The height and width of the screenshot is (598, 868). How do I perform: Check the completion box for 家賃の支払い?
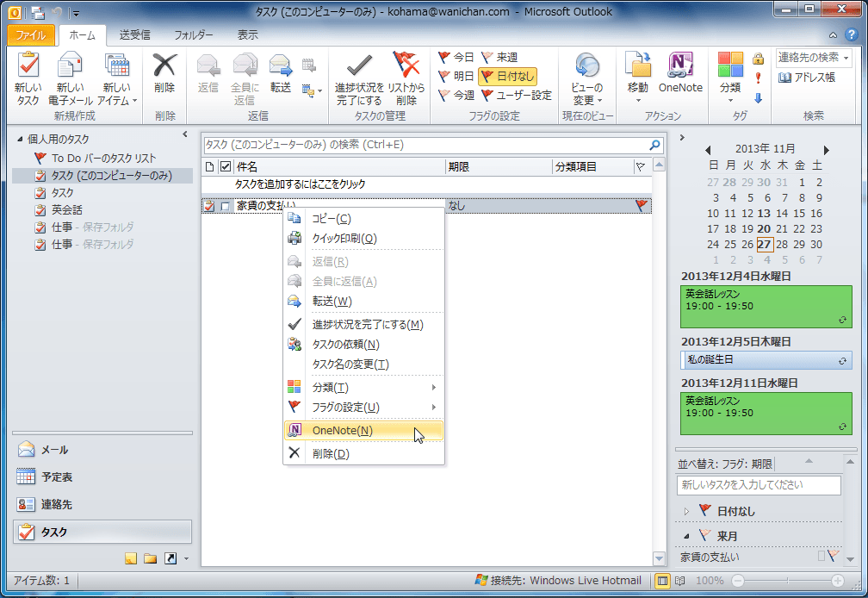[225, 206]
